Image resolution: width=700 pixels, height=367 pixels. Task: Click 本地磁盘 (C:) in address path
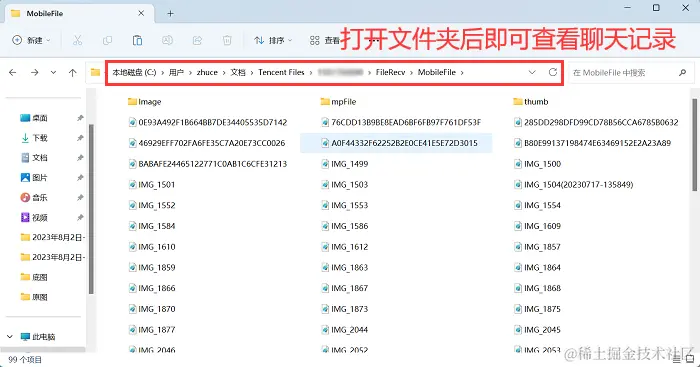coord(134,72)
